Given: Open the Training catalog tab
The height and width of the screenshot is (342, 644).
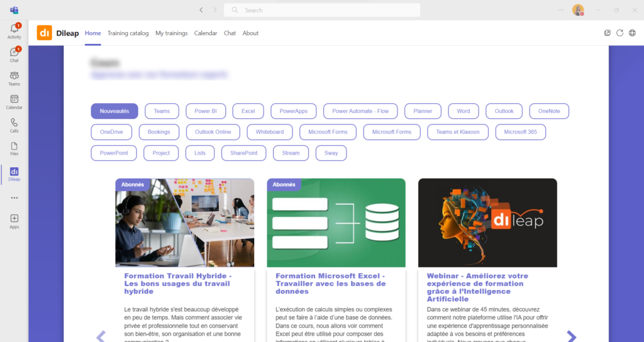Looking at the screenshot, I should pyautogui.click(x=128, y=33).
